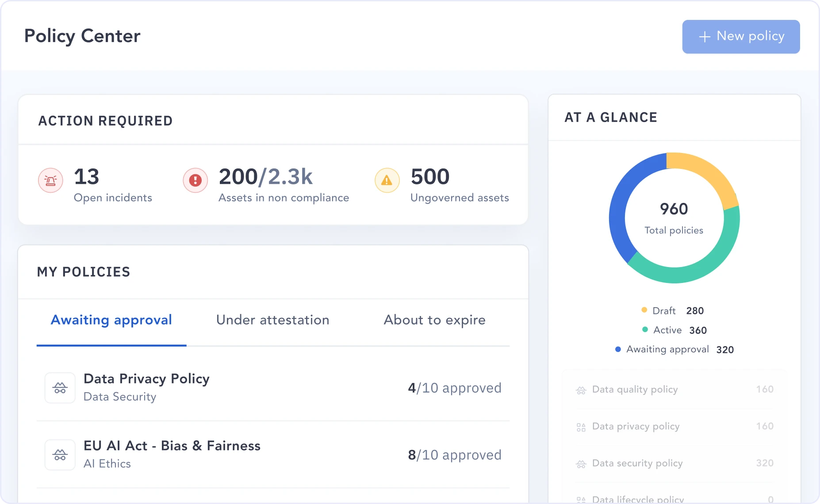
Task: Click the AI Ethics category label
Action: (x=107, y=464)
